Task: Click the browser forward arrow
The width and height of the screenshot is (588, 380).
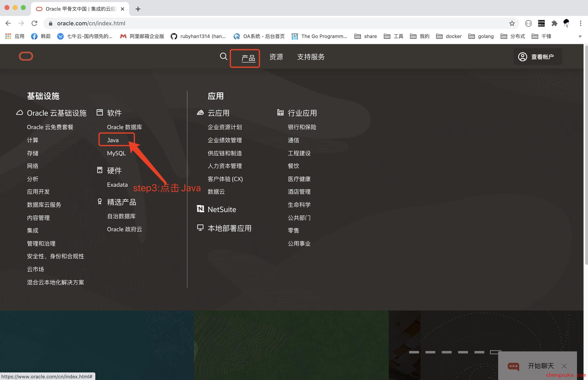Action: (x=21, y=23)
